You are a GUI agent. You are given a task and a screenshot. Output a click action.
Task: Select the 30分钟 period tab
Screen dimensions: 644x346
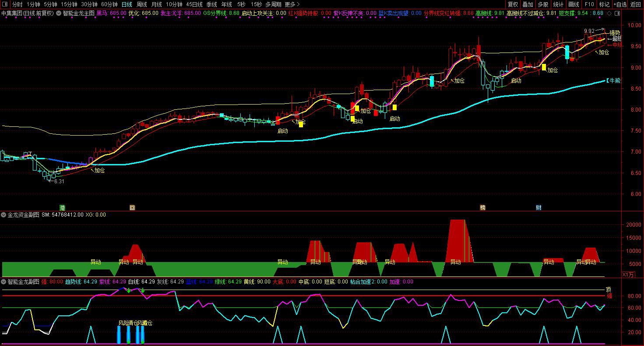[x=89, y=4]
